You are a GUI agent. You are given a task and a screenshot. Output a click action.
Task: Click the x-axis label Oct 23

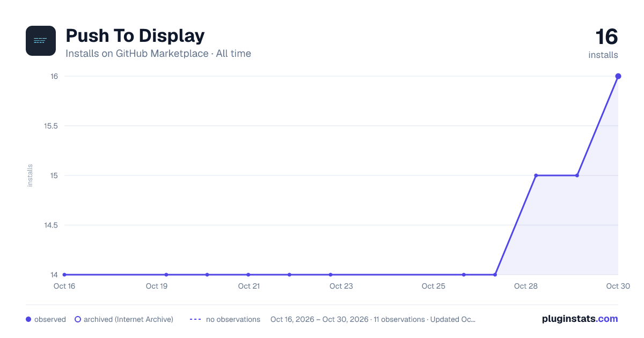(x=341, y=286)
